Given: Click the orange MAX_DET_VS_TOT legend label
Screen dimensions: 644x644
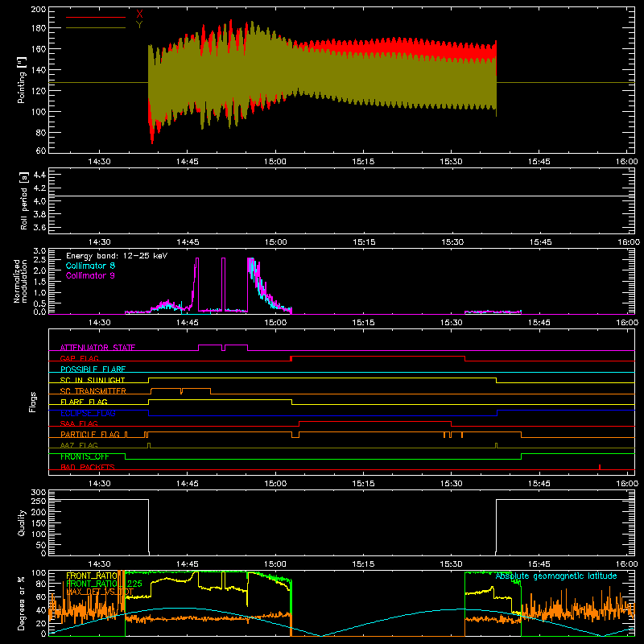Looking at the screenshot, I should (100, 592).
